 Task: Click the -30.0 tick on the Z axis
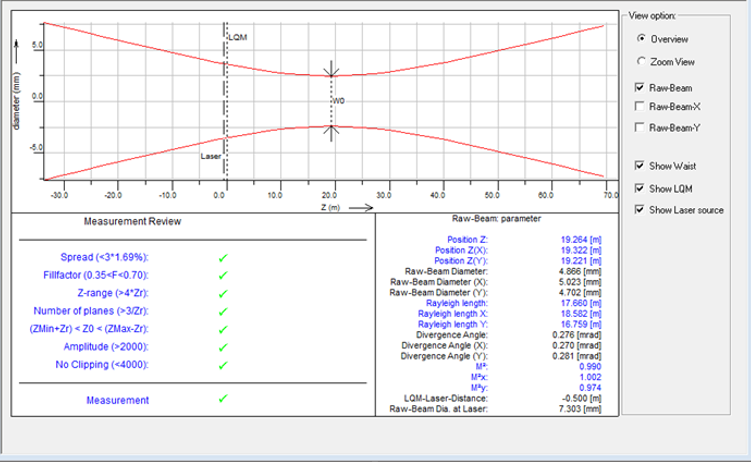(59, 195)
